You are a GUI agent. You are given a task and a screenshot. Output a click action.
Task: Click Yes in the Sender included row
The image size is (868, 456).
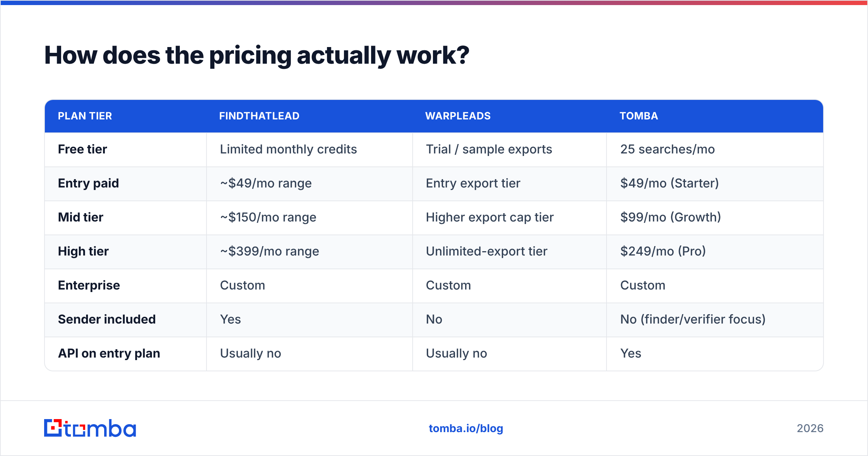pyautogui.click(x=230, y=319)
